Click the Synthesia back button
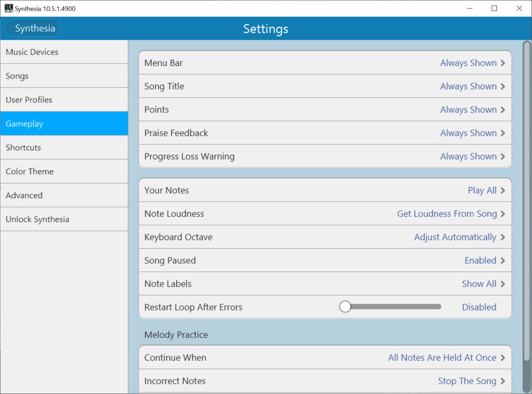Image resolution: width=532 pixels, height=394 pixels. 33,28
